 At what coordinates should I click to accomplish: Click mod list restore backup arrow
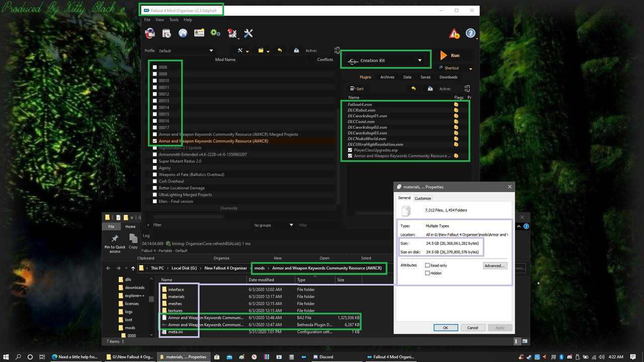[280, 50]
